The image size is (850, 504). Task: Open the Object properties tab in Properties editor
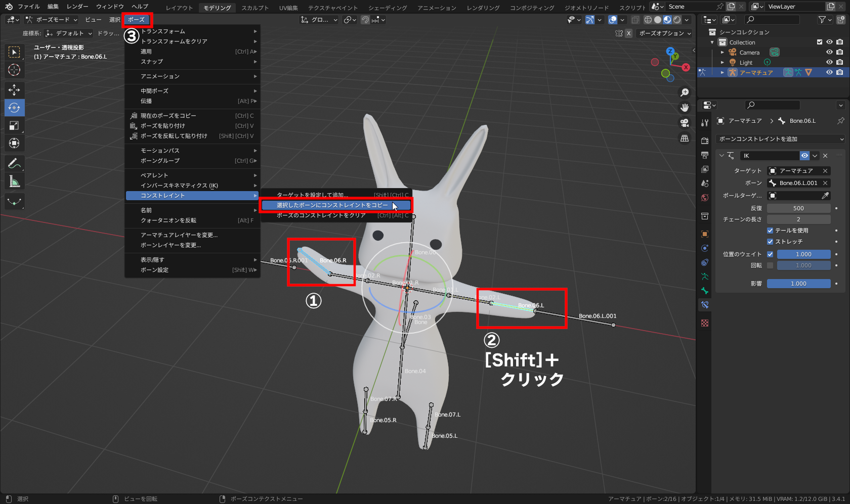(704, 234)
